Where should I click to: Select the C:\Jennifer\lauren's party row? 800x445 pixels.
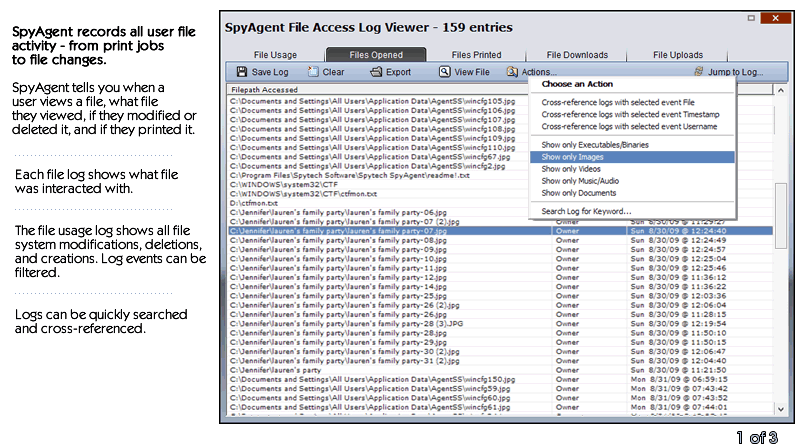tap(501, 370)
